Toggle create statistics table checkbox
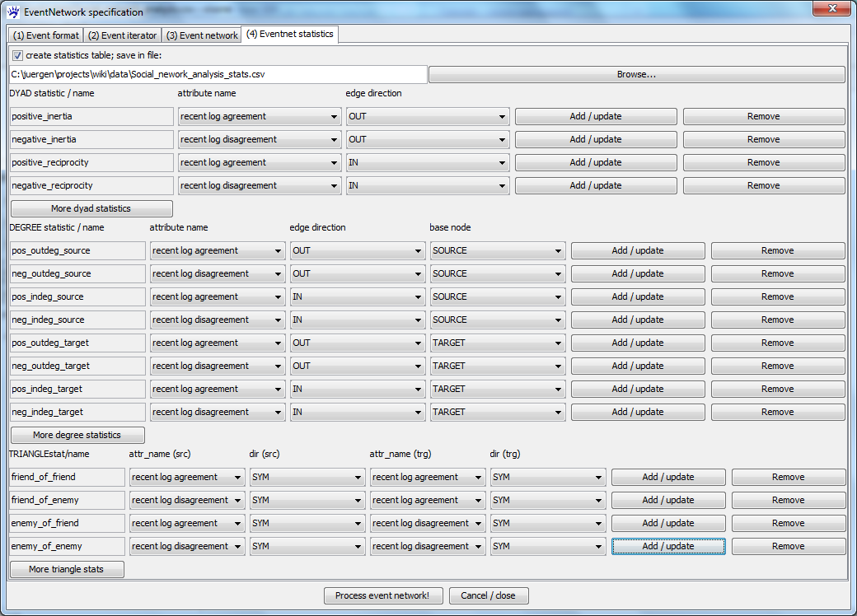Image resolution: width=857 pixels, height=616 pixels. click(x=17, y=55)
